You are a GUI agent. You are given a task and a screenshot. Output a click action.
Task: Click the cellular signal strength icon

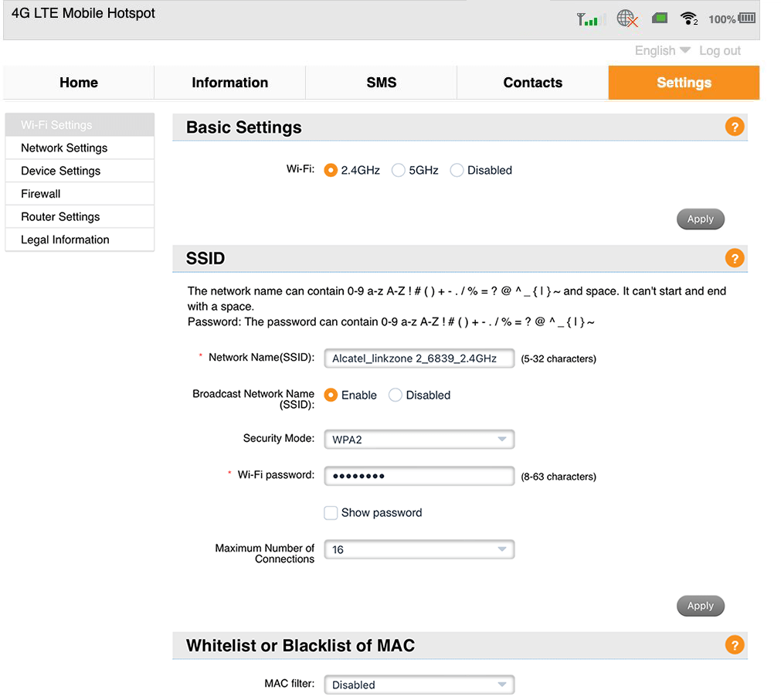pyautogui.click(x=587, y=19)
